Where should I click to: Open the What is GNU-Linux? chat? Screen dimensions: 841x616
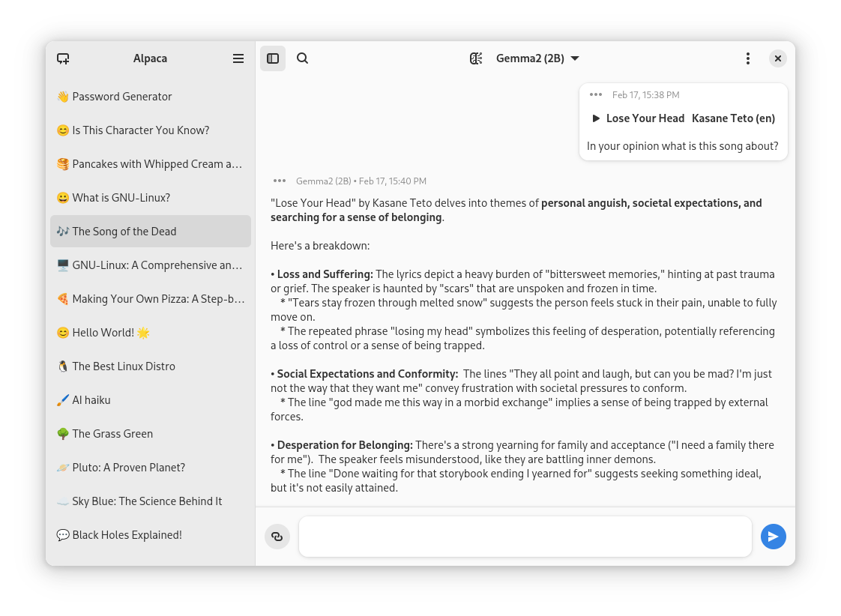point(151,198)
